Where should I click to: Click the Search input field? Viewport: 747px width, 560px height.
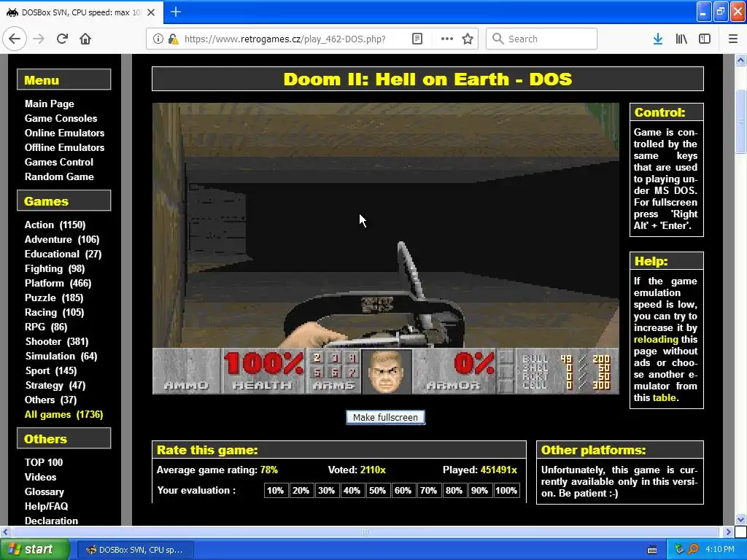point(542,39)
